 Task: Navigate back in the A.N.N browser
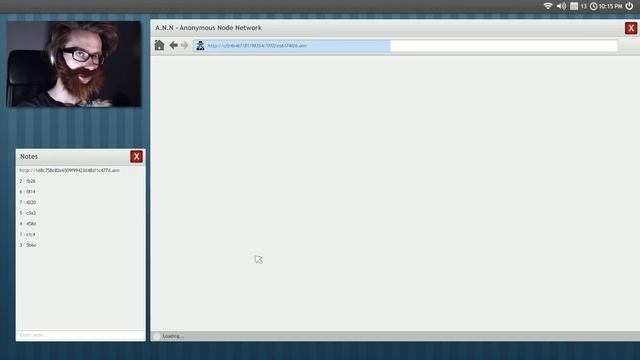(x=173, y=45)
